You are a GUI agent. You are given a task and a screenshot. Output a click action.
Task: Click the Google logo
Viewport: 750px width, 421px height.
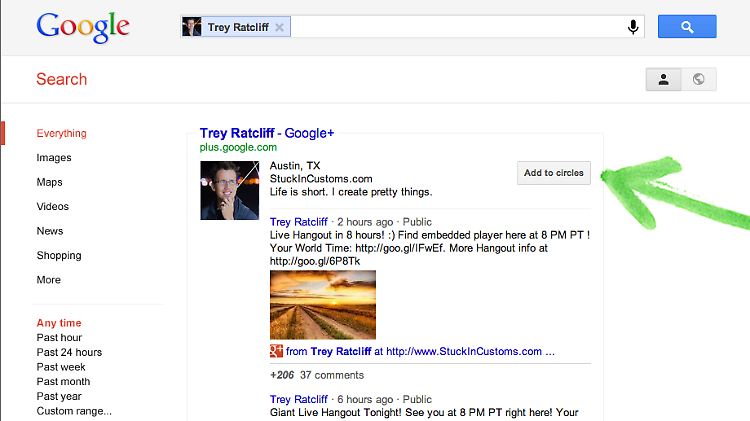[83, 27]
